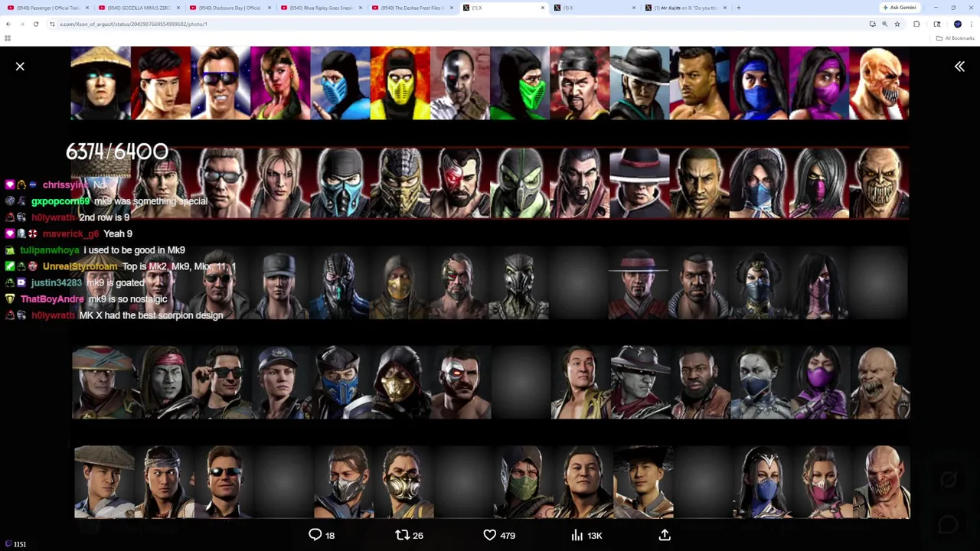Switch to The Deshae Frost Files tab

pos(410,8)
